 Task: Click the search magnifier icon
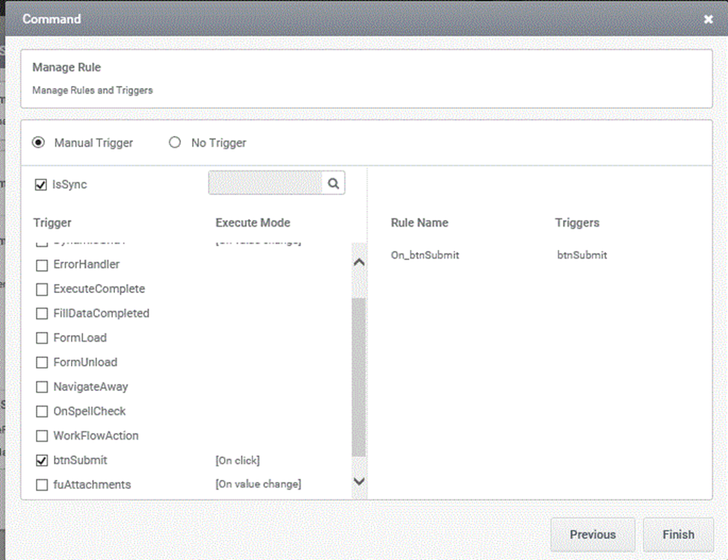click(x=333, y=183)
